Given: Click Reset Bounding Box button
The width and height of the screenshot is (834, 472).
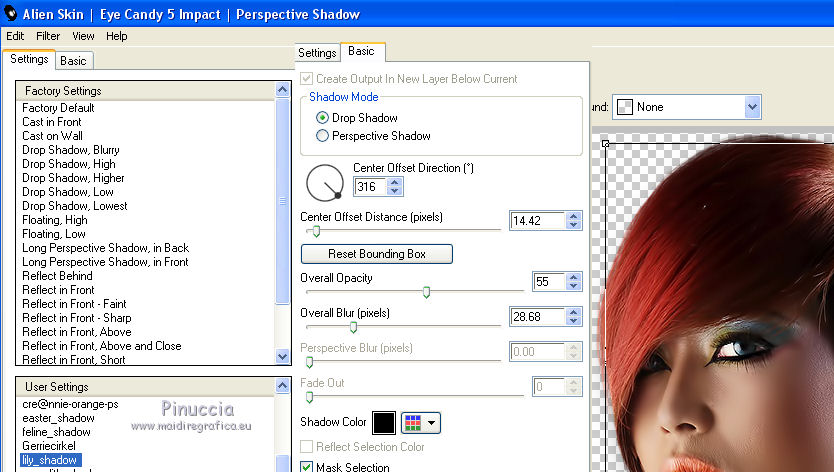Looking at the screenshot, I should (377, 254).
